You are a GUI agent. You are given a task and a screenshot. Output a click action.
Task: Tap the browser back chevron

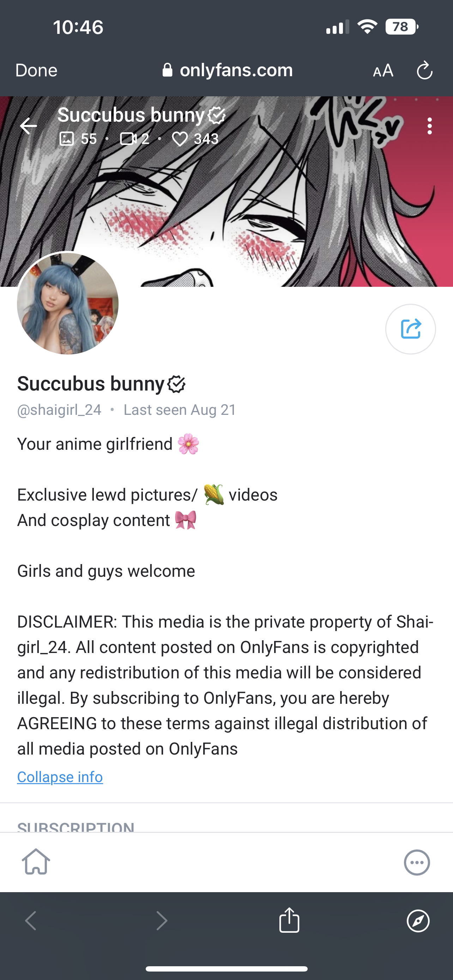tap(31, 921)
